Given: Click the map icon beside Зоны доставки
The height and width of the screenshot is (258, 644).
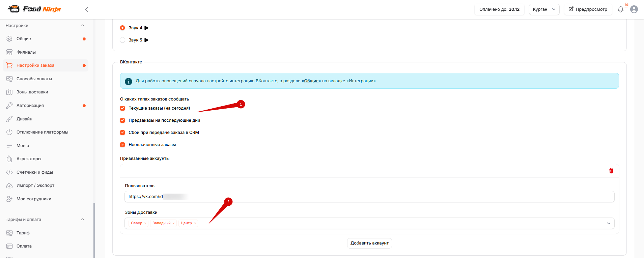Looking at the screenshot, I should [9, 92].
